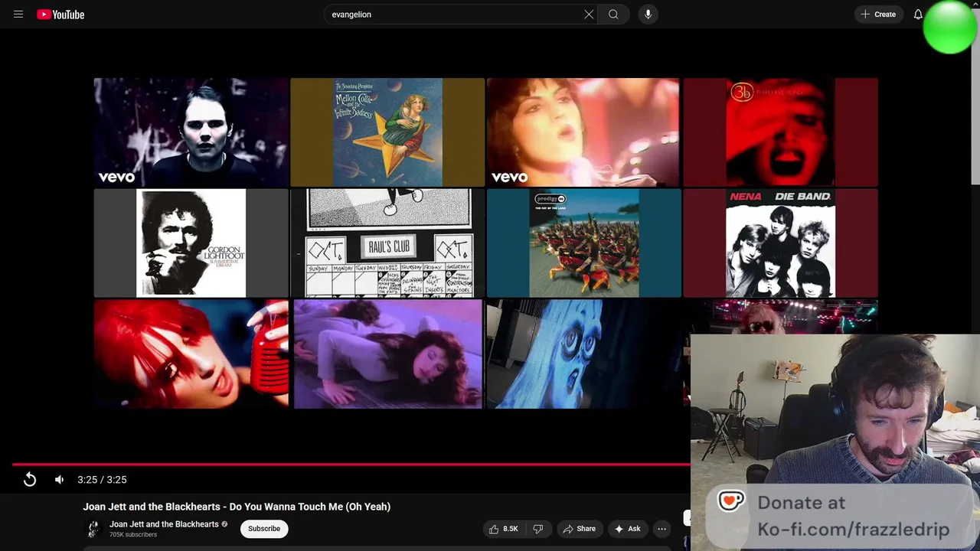This screenshot has height=551, width=980.
Task: Mute the video volume speaker
Action: click(60, 480)
